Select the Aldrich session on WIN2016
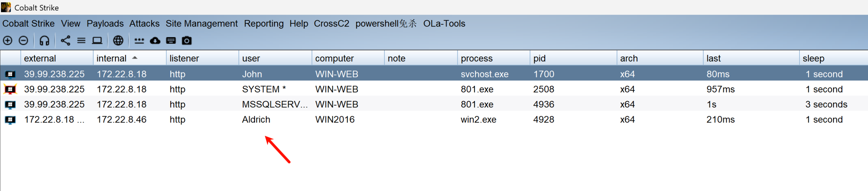 [256, 120]
